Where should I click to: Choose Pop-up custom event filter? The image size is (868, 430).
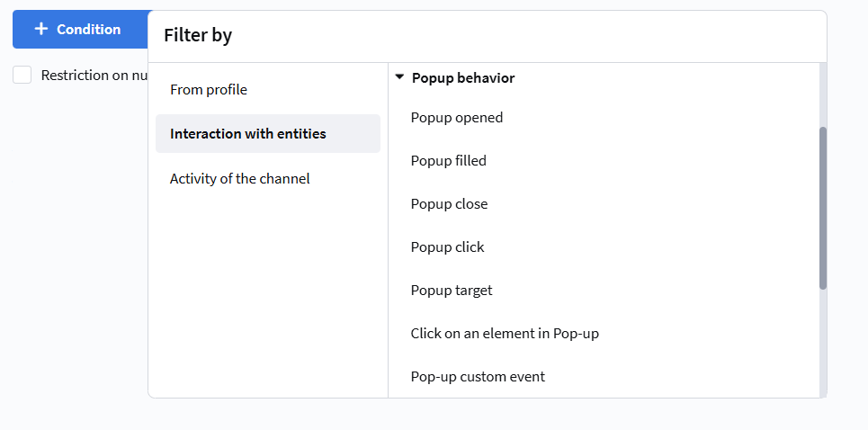478,377
